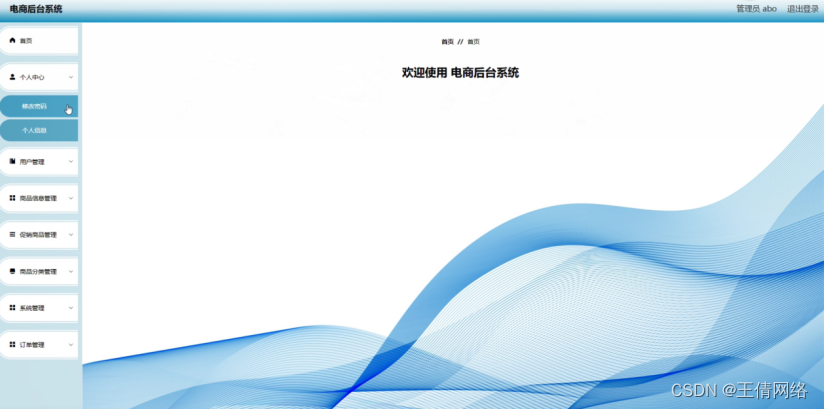
Task: Open the 促销商品管理 menu label
Action: click(x=38, y=235)
